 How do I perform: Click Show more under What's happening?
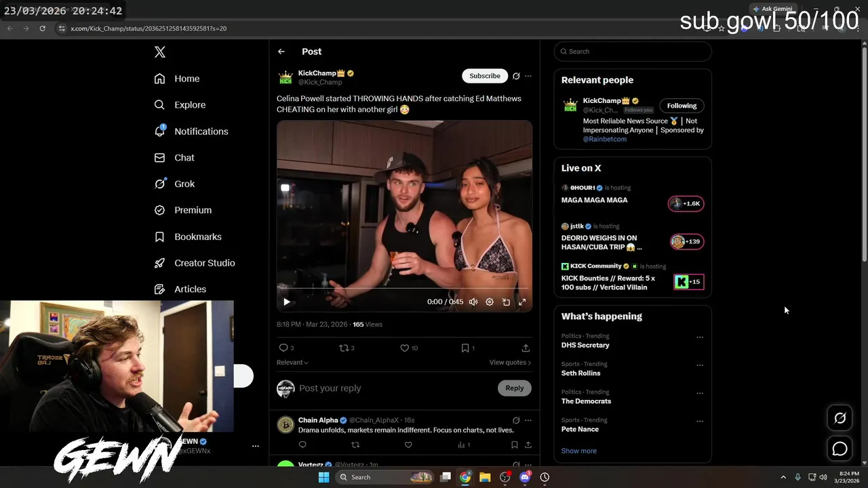tap(579, 451)
